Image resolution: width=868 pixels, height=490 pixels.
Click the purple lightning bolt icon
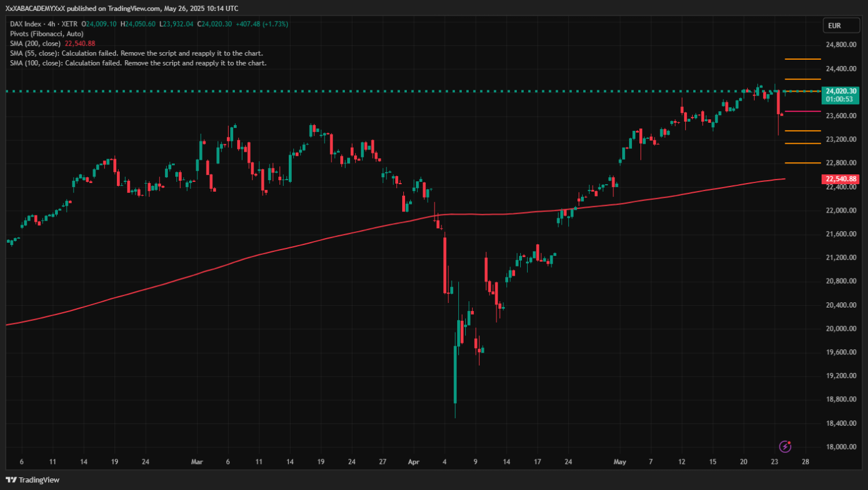(x=785, y=447)
